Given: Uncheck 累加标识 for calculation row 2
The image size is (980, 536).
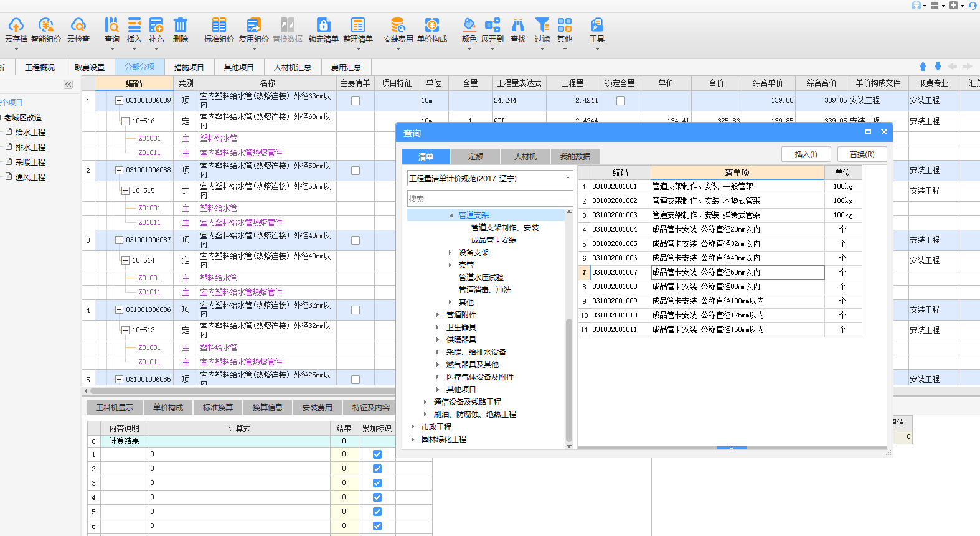Looking at the screenshot, I should pos(377,469).
